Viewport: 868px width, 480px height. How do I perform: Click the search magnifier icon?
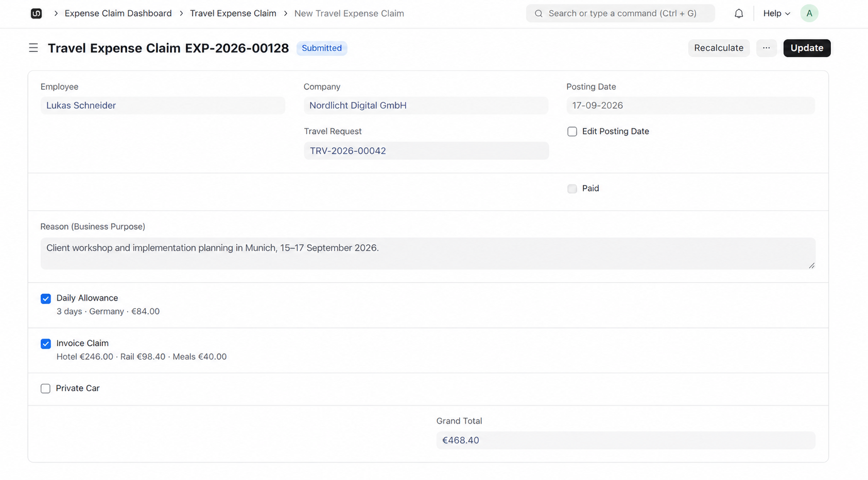click(x=539, y=13)
